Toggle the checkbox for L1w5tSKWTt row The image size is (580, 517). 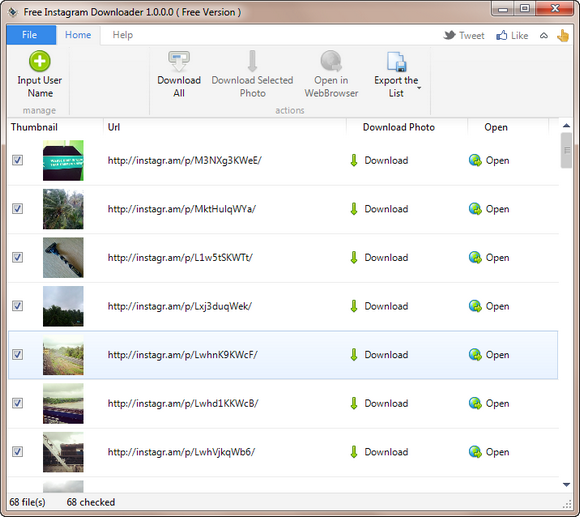17,257
